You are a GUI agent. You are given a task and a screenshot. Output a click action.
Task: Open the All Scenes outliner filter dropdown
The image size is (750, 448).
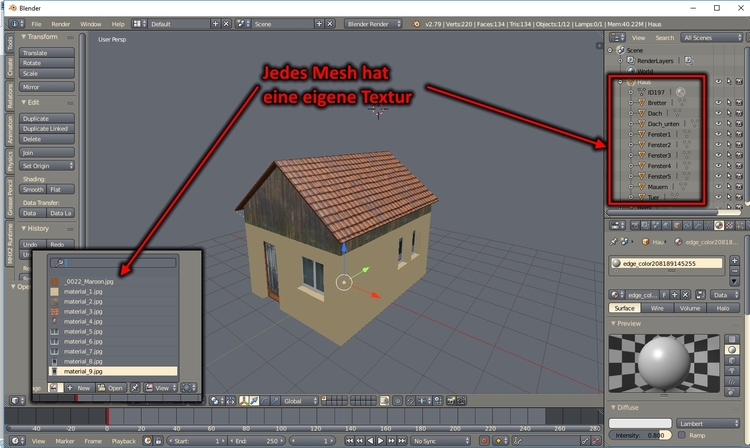tap(712, 37)
